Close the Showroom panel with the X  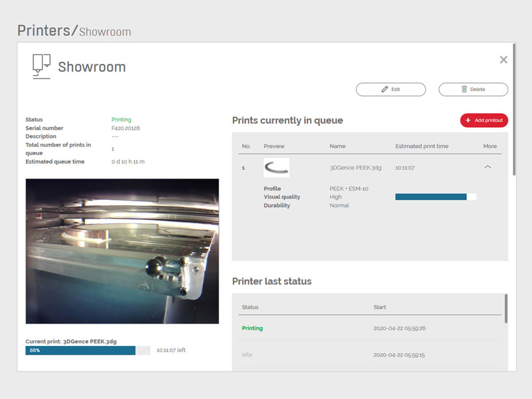(503, 60)
